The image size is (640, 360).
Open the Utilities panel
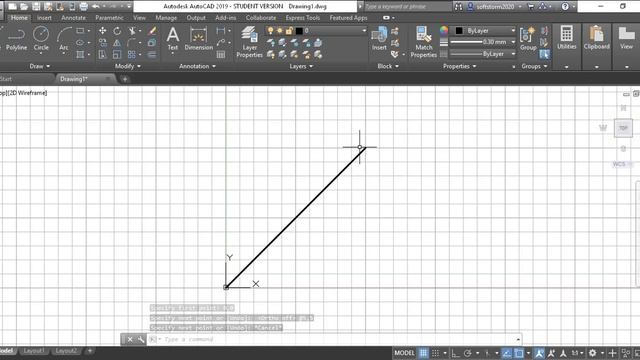(567, 38)
